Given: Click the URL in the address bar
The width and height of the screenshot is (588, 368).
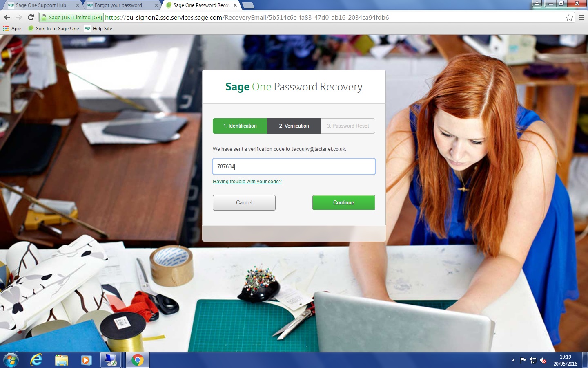Looking at the screenshot, I should pos(247,17).
